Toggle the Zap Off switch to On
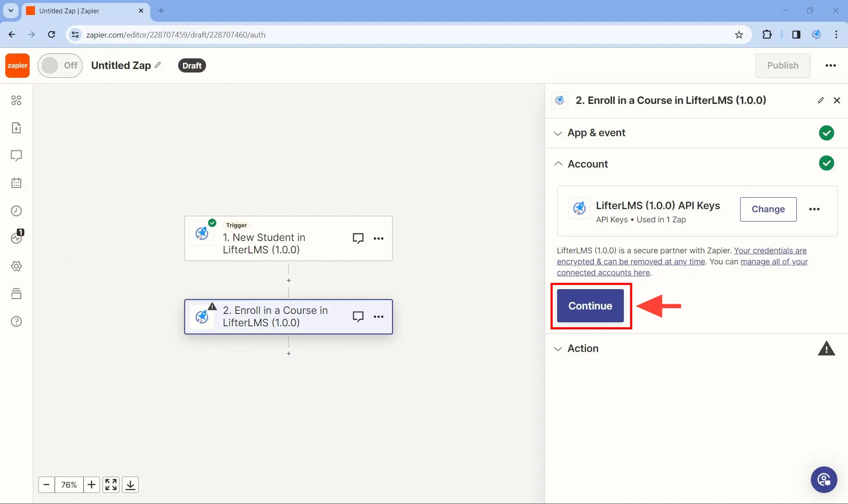Viewport: 848px width, 504px height. point(60,65)
